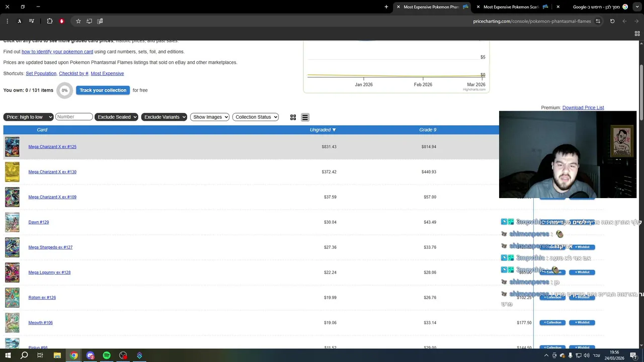Viewport: 644px width, 362px height.
Task: Switch to list view of cards
Action: pos(305,117)
